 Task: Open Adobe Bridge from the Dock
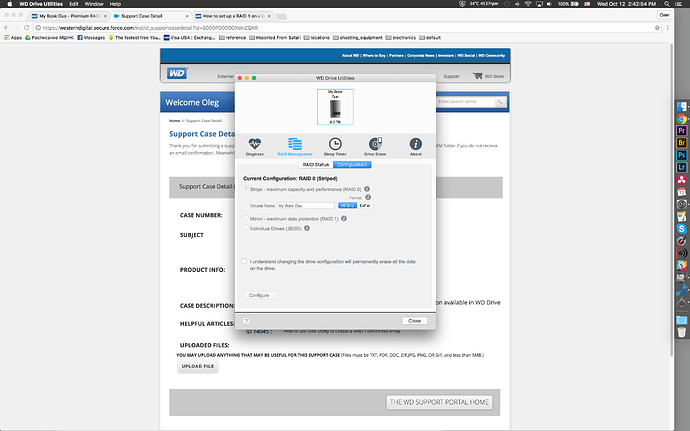click(682, 143)
